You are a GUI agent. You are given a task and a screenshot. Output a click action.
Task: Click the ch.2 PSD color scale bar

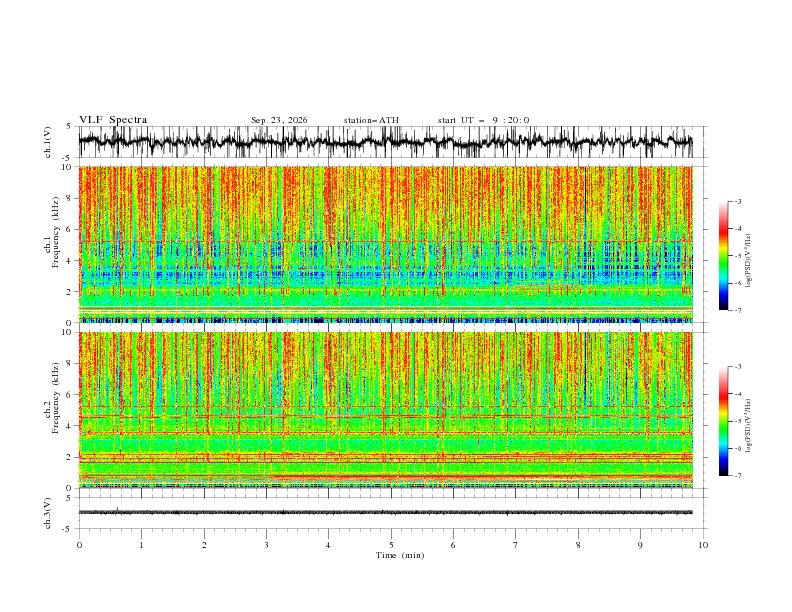coord(723,421)
